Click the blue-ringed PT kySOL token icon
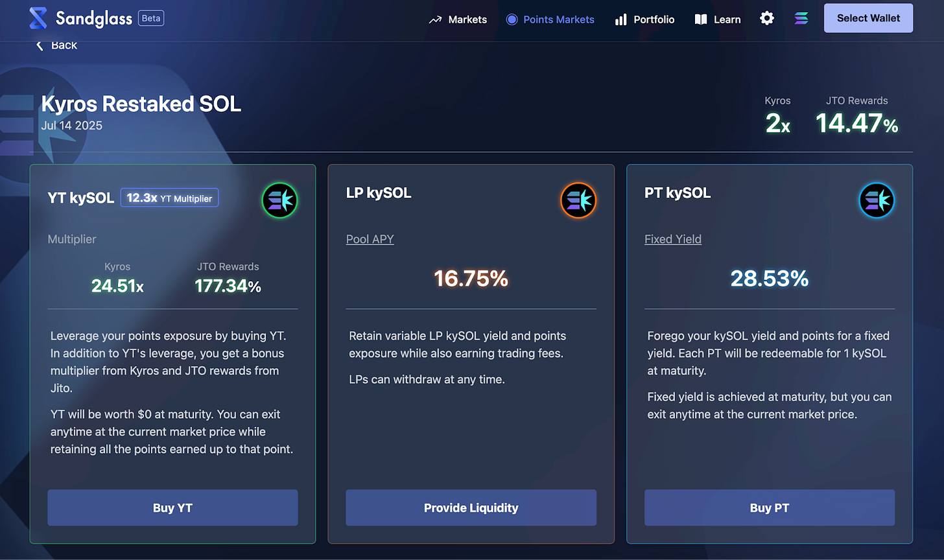This screenshot has width=944, height=560. coord(877,200)
